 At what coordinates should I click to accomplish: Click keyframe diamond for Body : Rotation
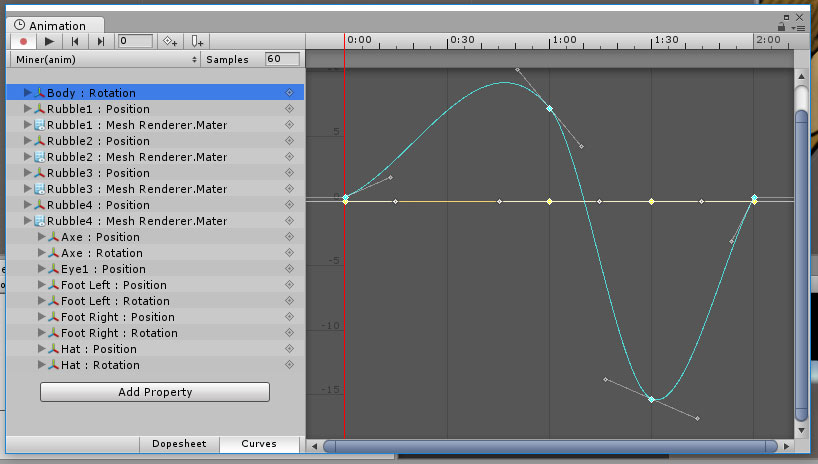pos(290,93)
